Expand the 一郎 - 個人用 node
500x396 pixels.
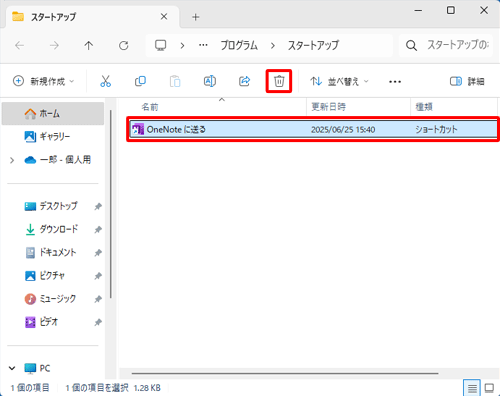pyautogui.click(x=12, y=160)
